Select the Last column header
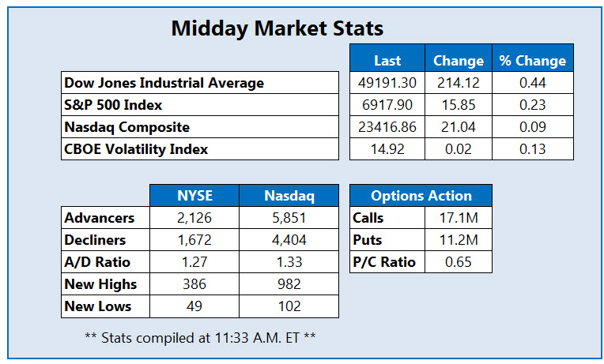Screen dimensions: 604x364 (x=387, y=60)
